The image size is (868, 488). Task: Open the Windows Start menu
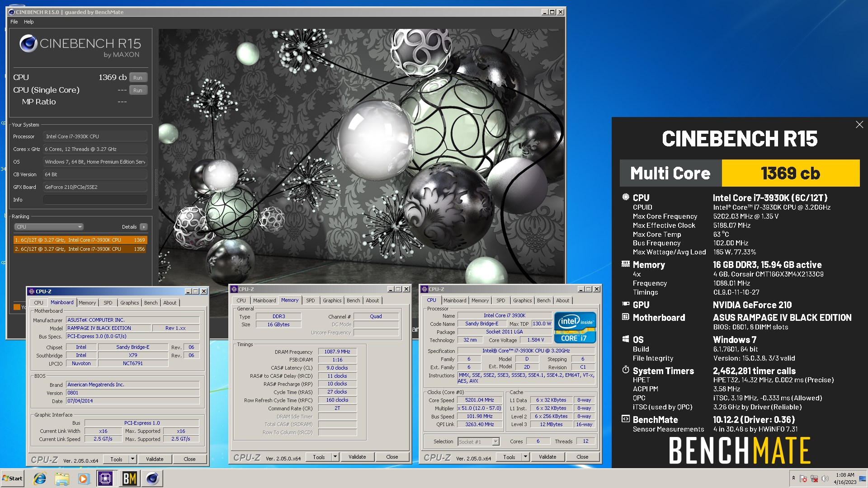(x=12, y=479)
